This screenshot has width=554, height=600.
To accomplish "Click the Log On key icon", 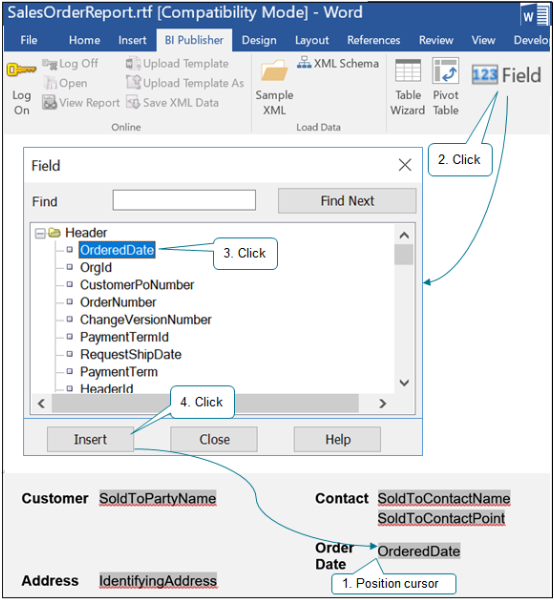I will pos(21,70).
